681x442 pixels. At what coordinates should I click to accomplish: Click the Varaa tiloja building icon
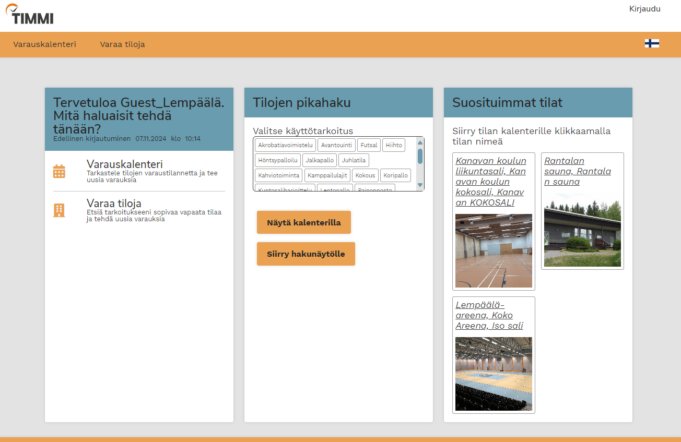click(x=59, y=210)
